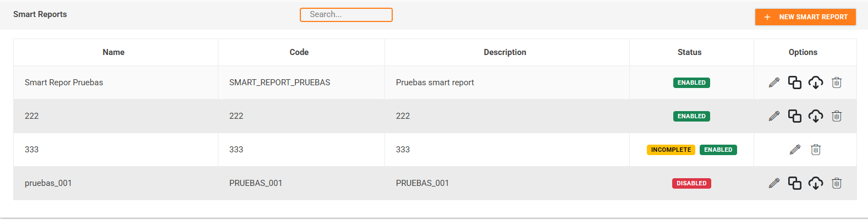Duplicate the Smart Repor Pruebas report
The image size is (868, 220).
tap(795, 82)
